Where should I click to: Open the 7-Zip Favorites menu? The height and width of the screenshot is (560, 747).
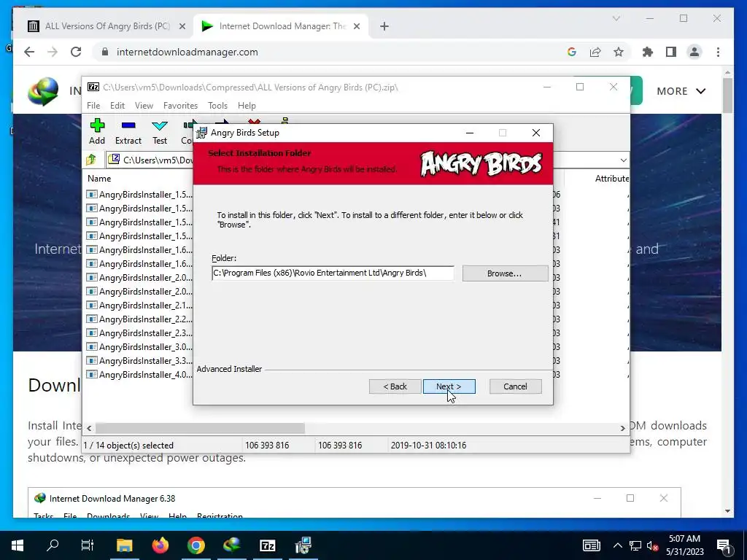180,105
